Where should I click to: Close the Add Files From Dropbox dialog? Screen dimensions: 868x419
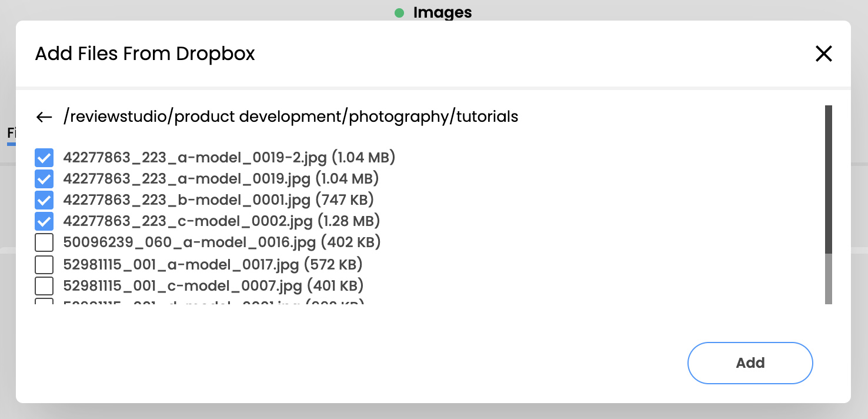pyautogui.click(x=823, y=54)
